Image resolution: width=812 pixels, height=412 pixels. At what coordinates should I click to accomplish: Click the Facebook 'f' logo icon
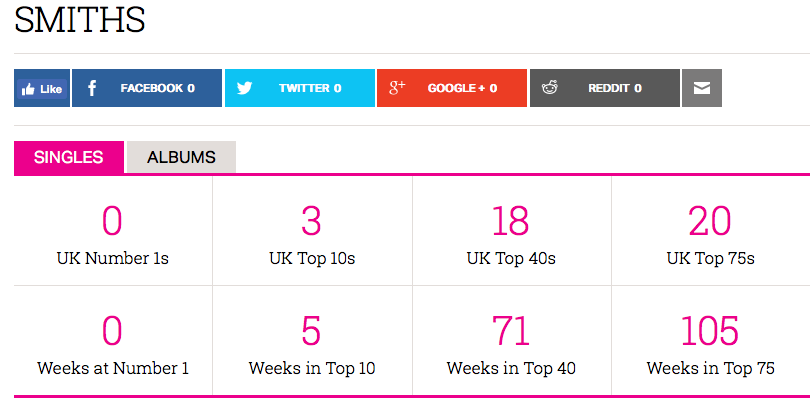92,88
